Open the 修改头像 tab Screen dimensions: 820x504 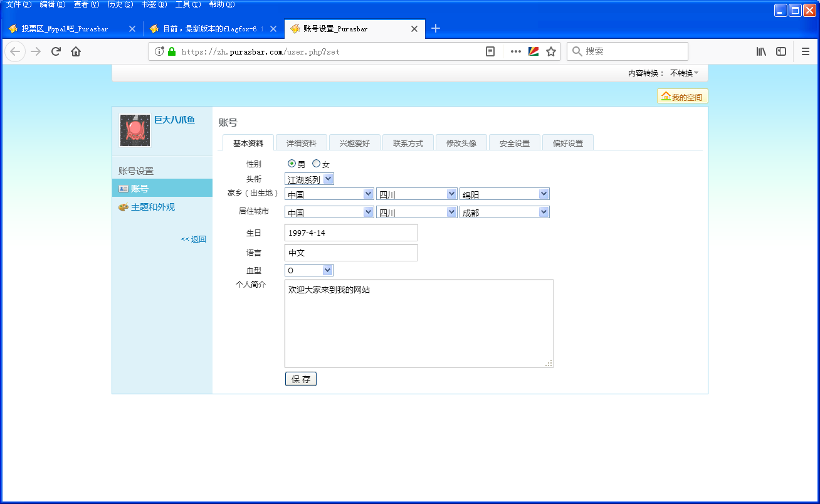point(461,143)
